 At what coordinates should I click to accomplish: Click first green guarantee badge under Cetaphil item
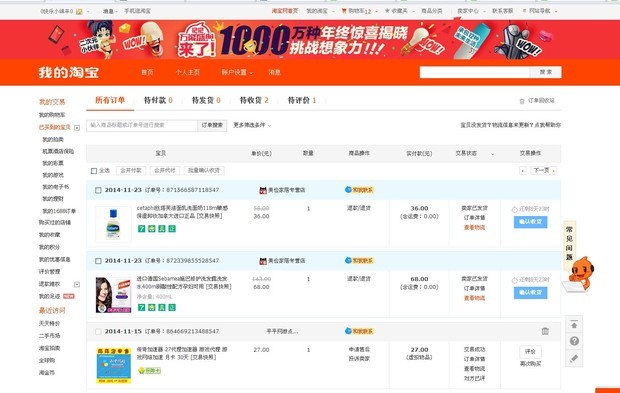[x=141, y=229]
